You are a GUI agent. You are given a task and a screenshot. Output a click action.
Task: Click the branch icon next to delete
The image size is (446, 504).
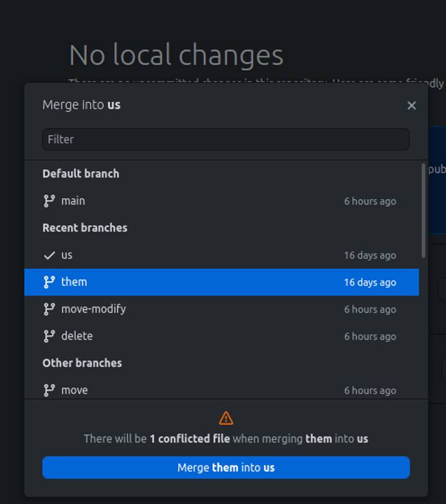[49, 336]
